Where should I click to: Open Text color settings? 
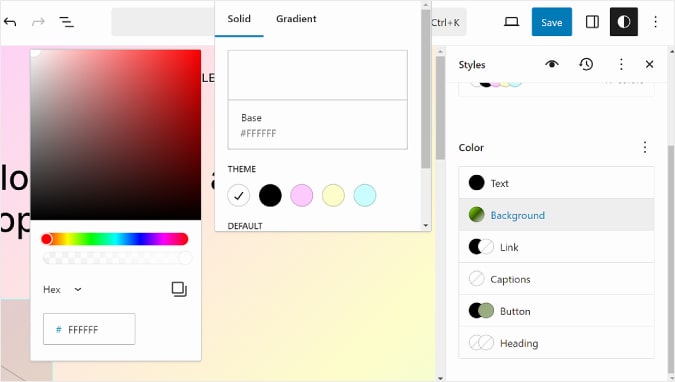tap(557, 183)
